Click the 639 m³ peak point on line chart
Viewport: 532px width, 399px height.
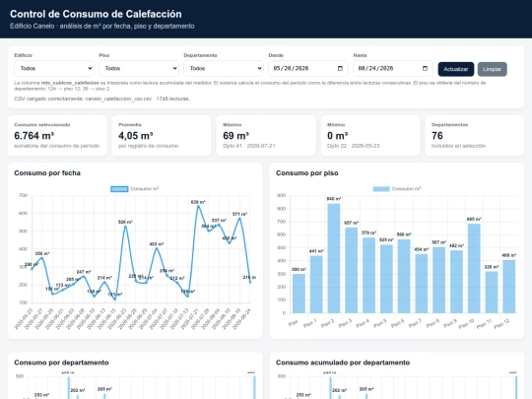(x=198, y=206)
